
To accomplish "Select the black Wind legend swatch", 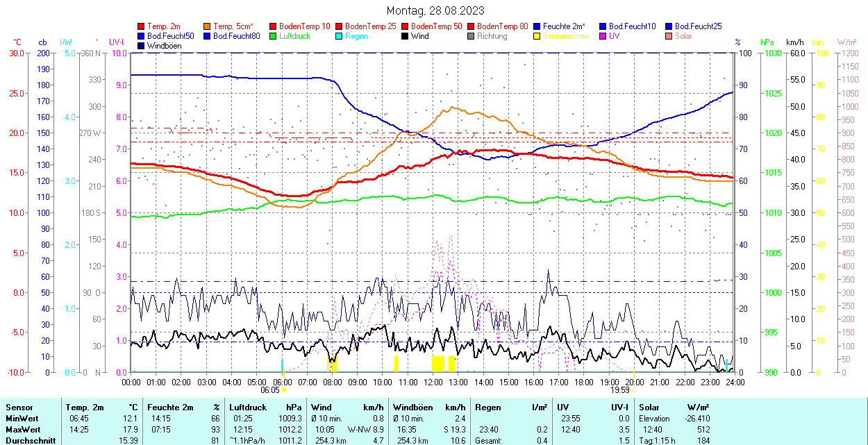I will click(406, 36).
